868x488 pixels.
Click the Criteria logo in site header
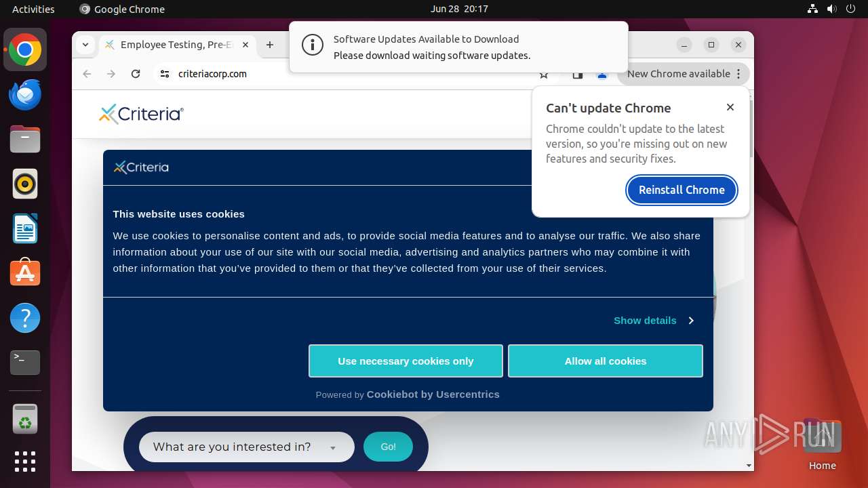[141, 114]
